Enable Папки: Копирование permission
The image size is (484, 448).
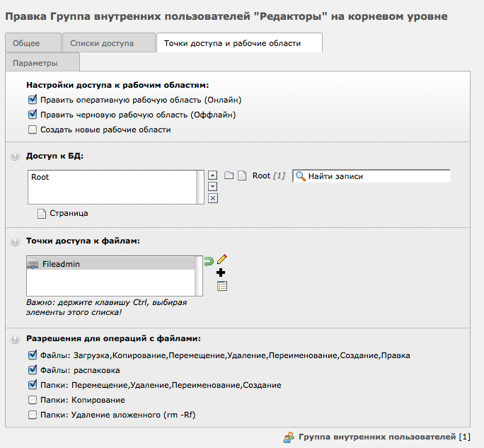32,400
